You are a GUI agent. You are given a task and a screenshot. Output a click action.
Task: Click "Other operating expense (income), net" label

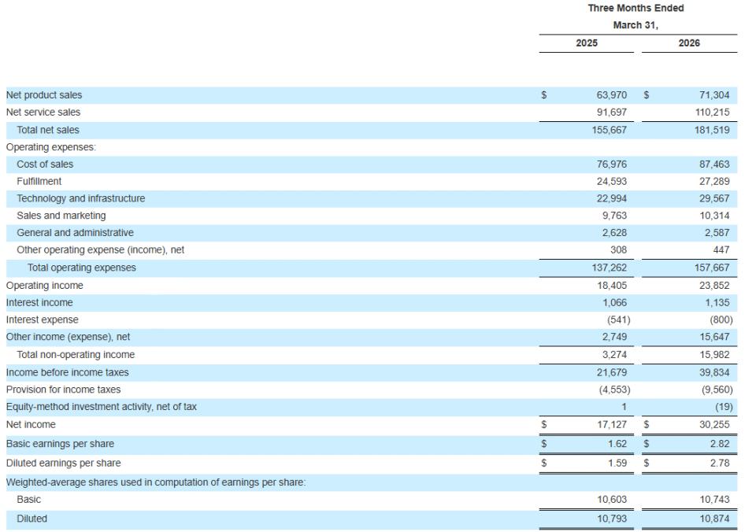(100, 249)
